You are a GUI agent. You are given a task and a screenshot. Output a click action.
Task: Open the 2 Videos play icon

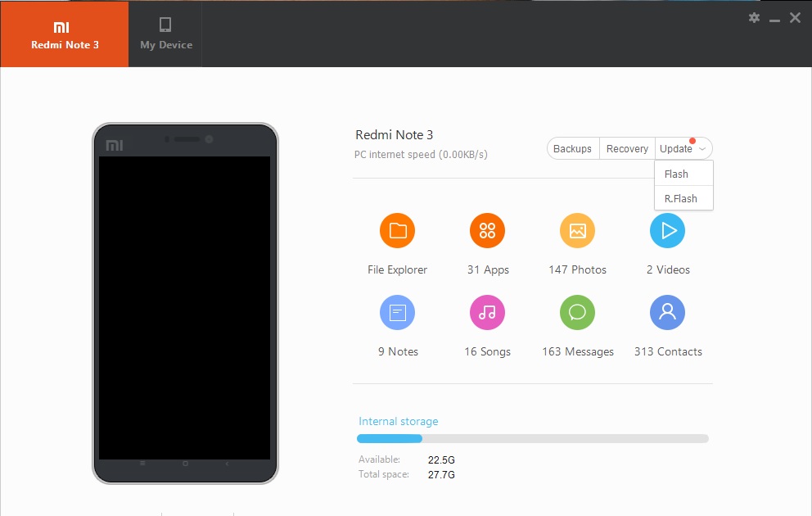667,231
